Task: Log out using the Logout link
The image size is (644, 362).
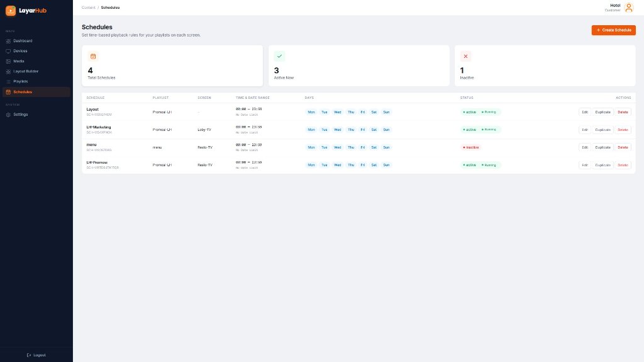Action: [36, 355]
